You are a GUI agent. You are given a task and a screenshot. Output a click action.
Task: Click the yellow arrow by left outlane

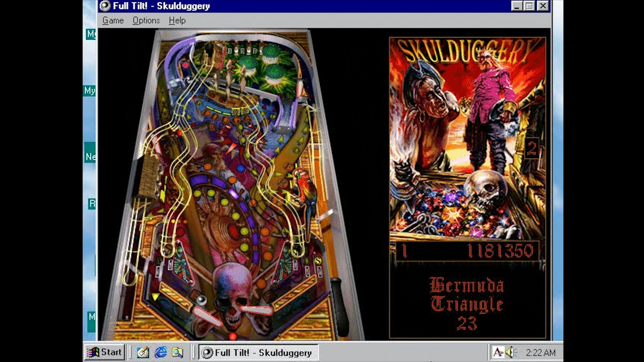point(155,297)
